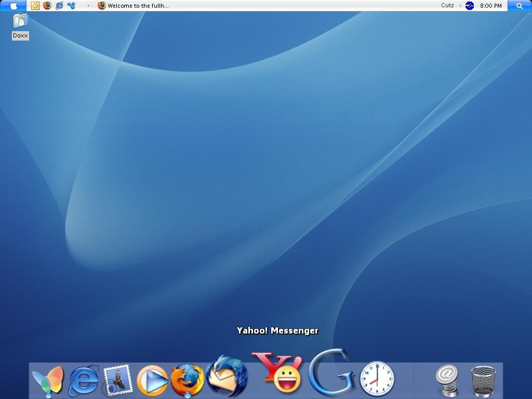Image resolution: width=532 pixels, height=399 pixels.
Task: Click the Google 'G' dock icon
Action: (x=331, y=373)
